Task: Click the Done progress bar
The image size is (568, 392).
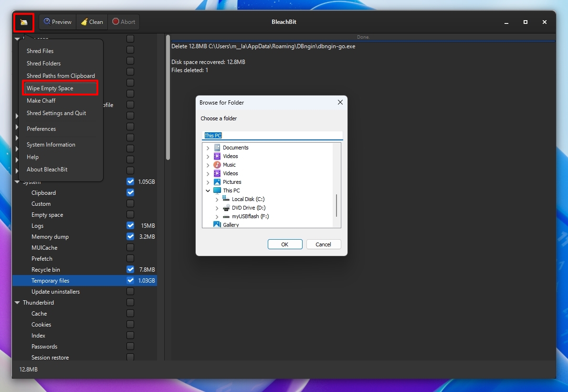Action: (363, 37)
